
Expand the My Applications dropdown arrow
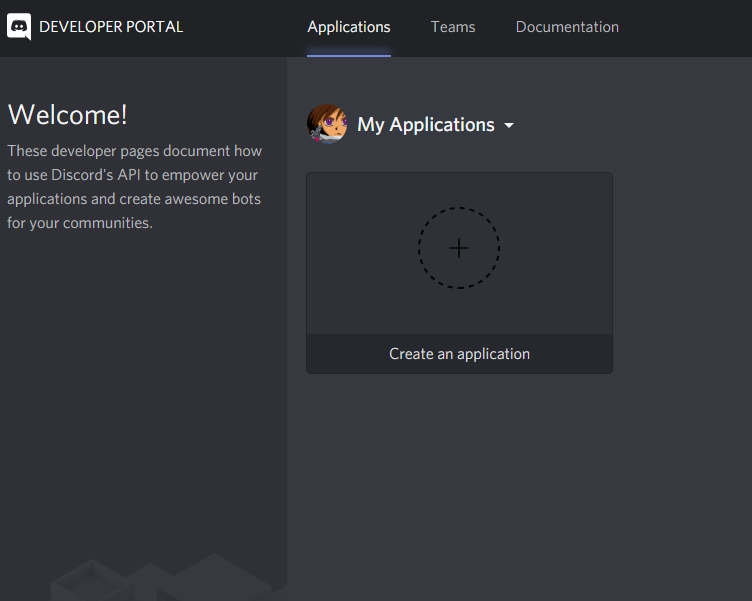click(x=509, y=126)
